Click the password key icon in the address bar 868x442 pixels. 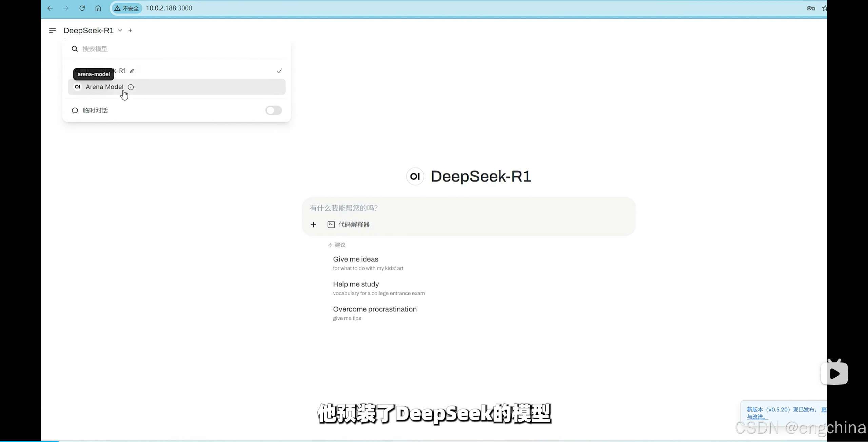[x=811, y=8]
